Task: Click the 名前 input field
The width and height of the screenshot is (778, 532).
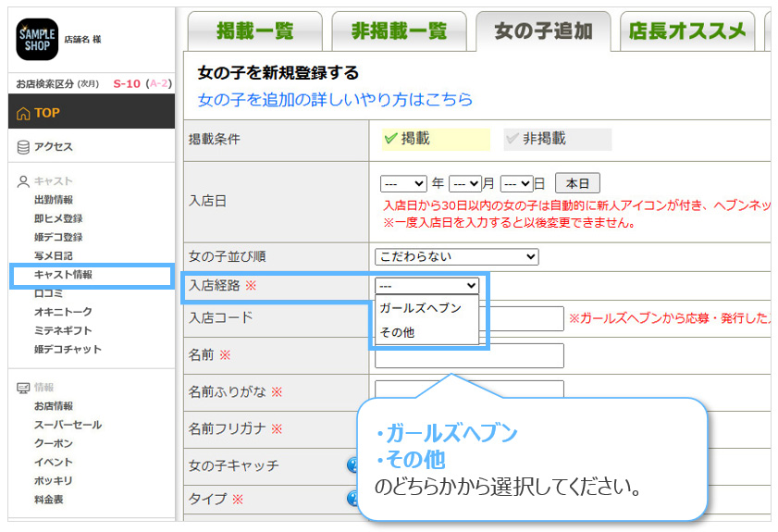Action: point(469,355)
